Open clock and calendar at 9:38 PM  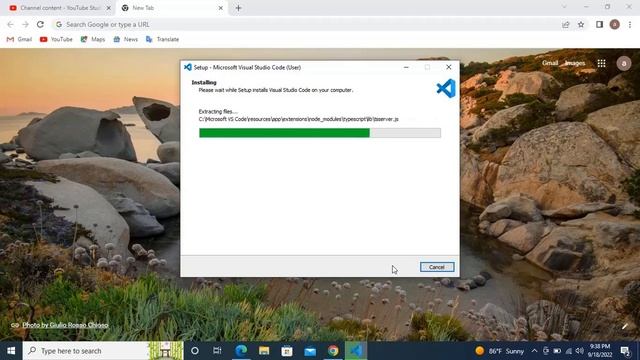tap(600, 351)
